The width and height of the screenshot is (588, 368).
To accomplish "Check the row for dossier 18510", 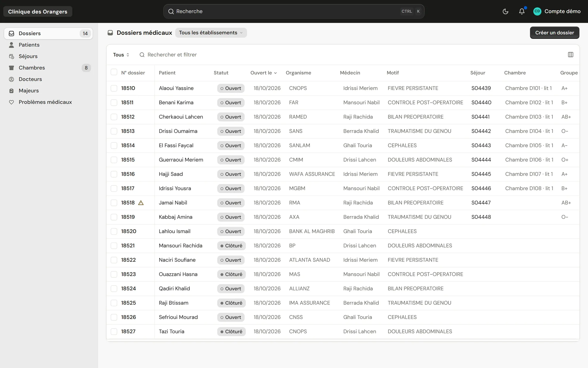I will pyautogui.click(x=114, y=88).
